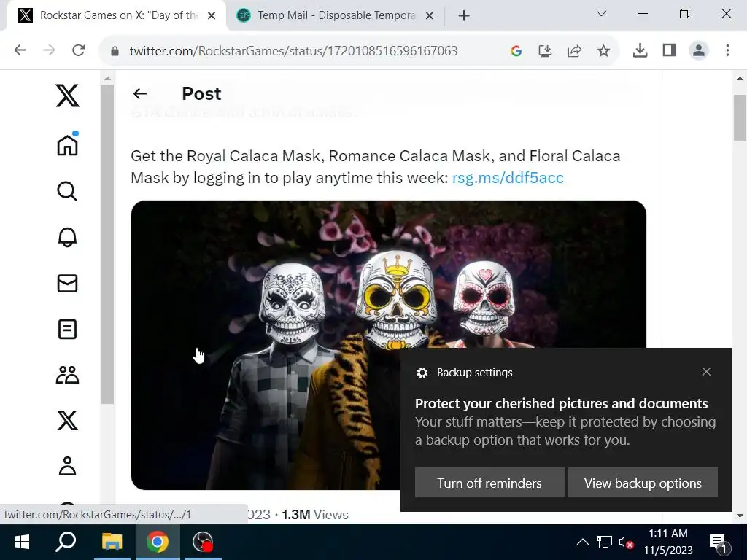Click OBS Studio icon in taskbar

tap(203, 542)
